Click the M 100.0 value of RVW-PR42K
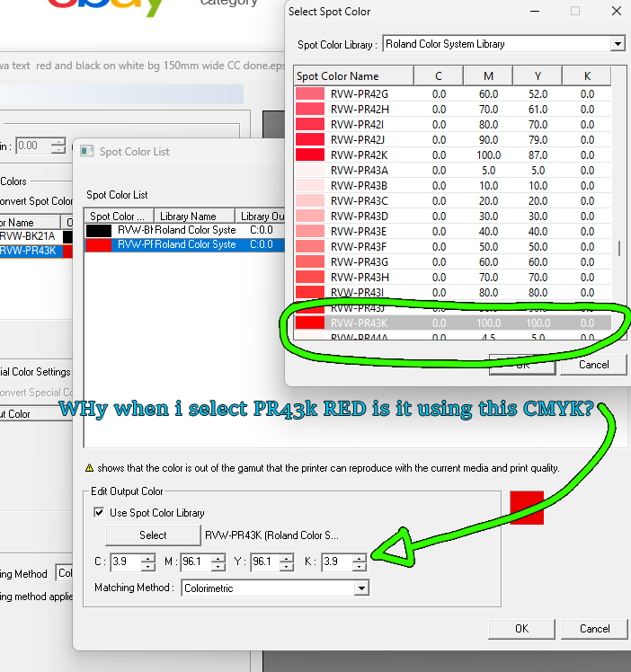This screenshot has width=631, height=672. pyautogui.click(x=488, y=155)
